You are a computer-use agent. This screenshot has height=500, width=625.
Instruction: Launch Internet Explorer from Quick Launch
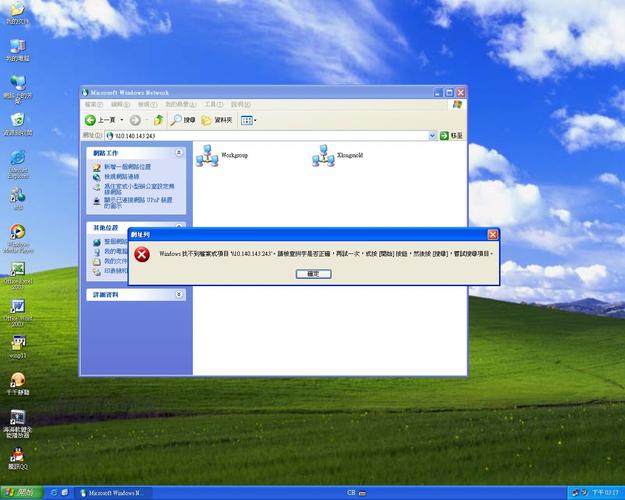click(x=54, y=493)
